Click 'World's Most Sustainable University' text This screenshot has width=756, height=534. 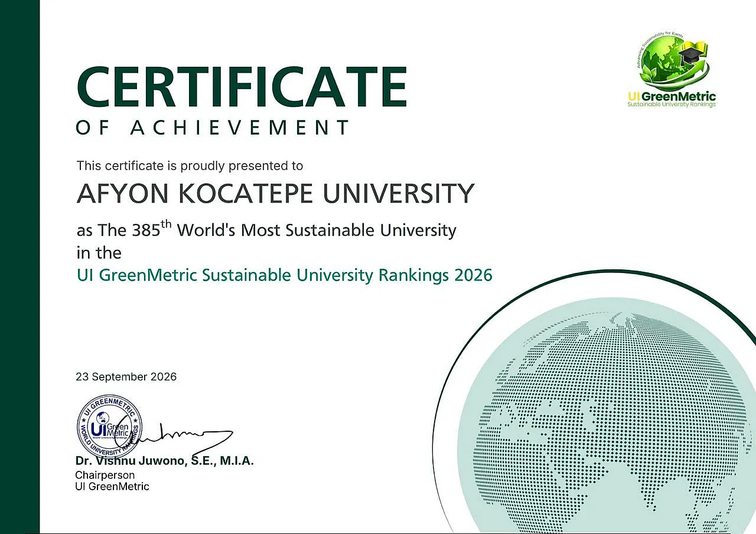[317, 230]
